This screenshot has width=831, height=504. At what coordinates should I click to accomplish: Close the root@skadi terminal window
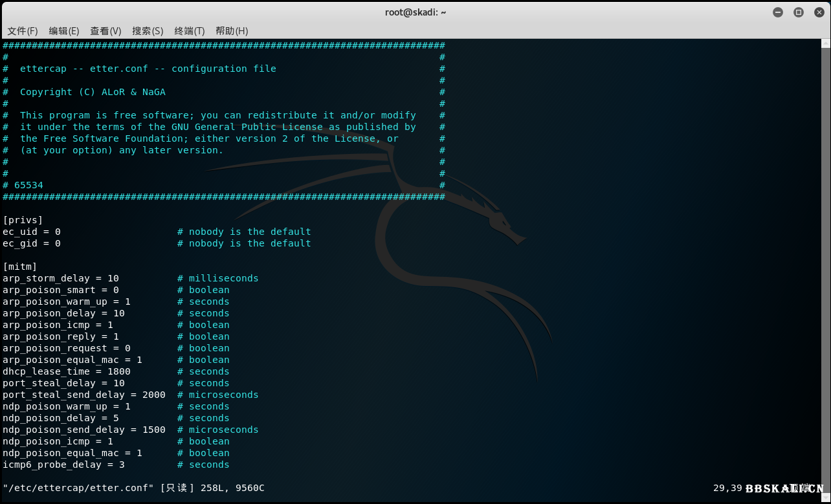pyautogui.click(x=818, y=12)
